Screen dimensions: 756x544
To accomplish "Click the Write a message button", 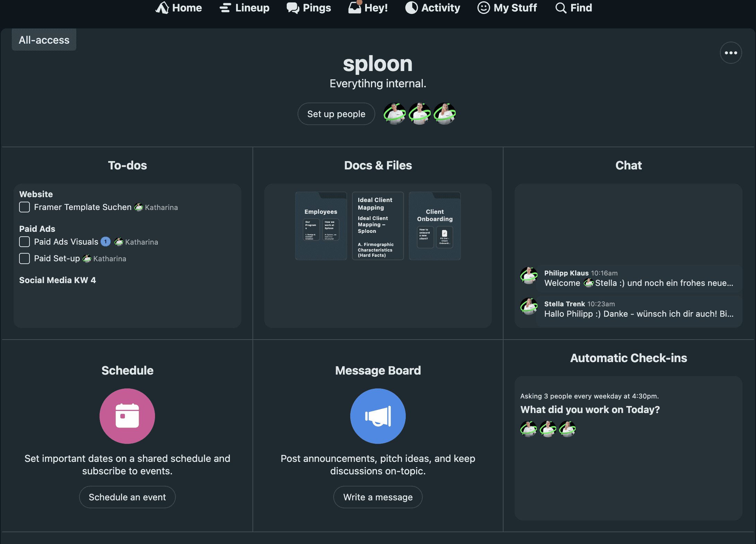I will 378,497.
